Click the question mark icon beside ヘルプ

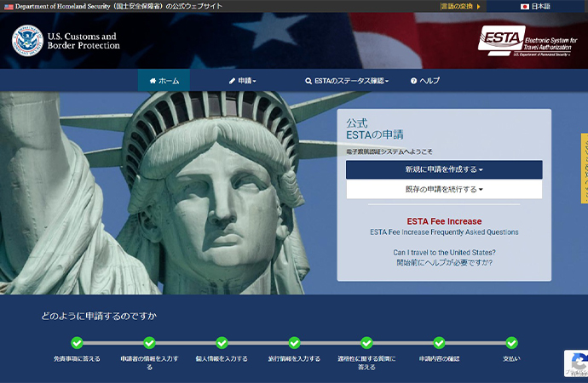pyautogui.click(x=413, y=81)
